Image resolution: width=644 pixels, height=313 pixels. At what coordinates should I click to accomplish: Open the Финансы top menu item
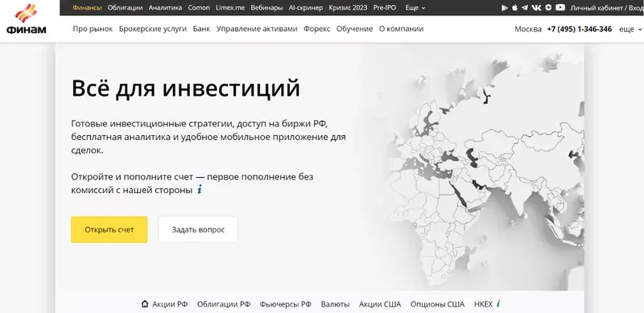point(87,7)
